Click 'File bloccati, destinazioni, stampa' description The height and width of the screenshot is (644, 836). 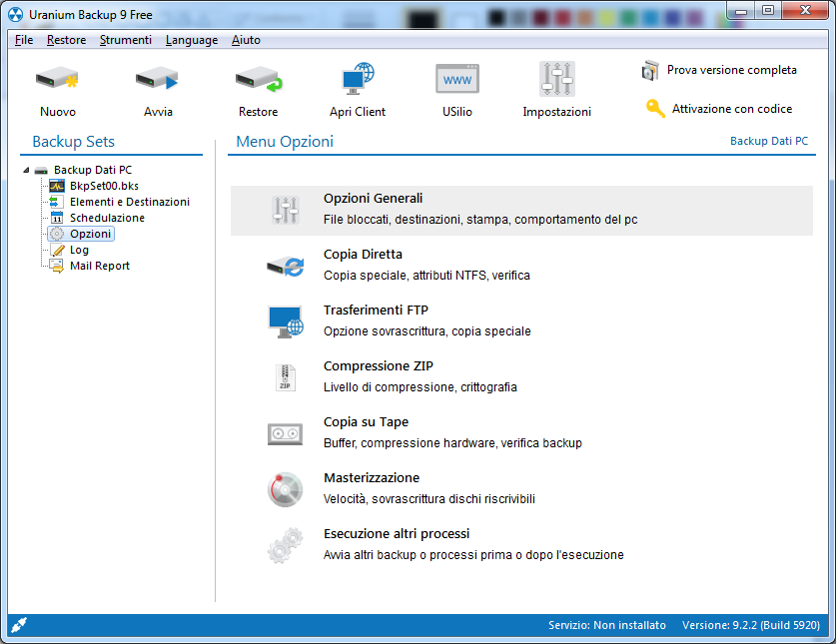coord(479,220)
